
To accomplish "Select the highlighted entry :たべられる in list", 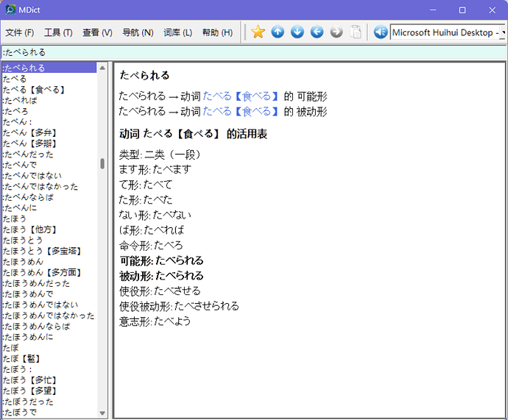I will (x=49, y=68).
